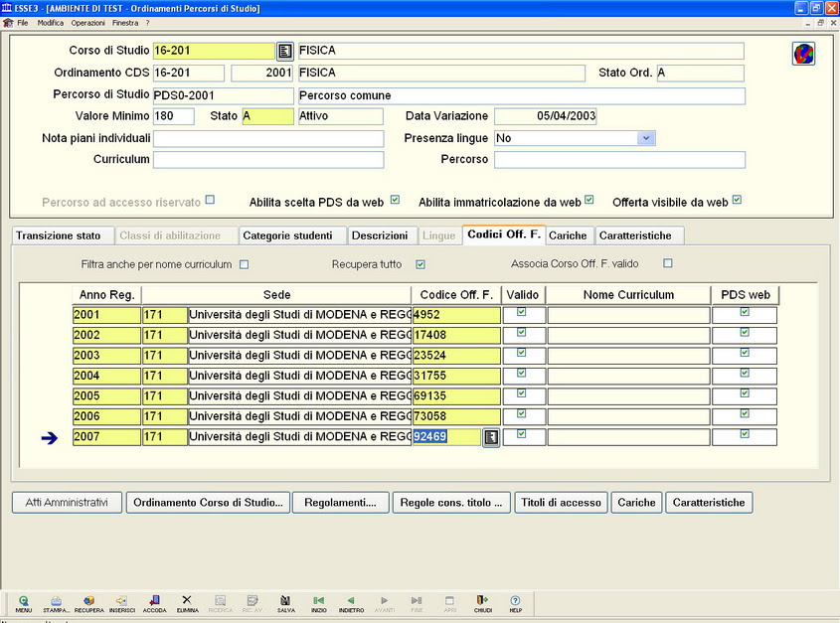Image resolution: width=840 pixels, height=623 pixels.
Task: Toggle Valido checkbox for year 2004
Action: point(521,373)
